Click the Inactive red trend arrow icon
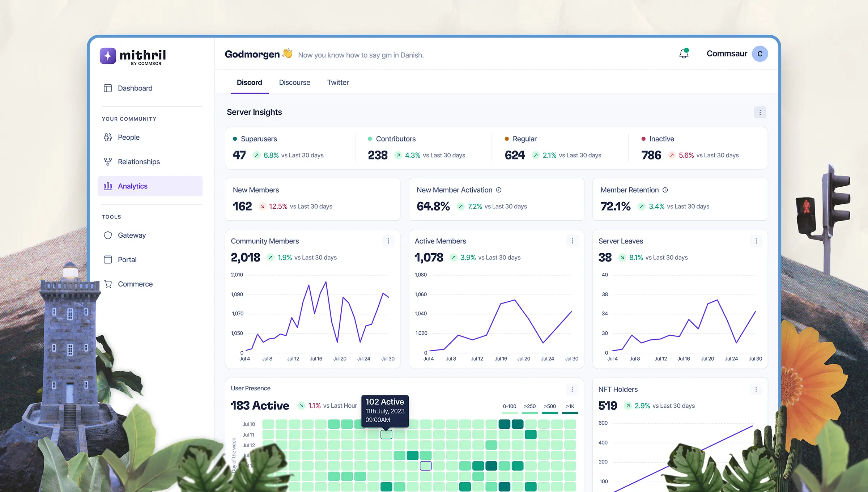Screen dimensions: 868x492 click(672, 155)
